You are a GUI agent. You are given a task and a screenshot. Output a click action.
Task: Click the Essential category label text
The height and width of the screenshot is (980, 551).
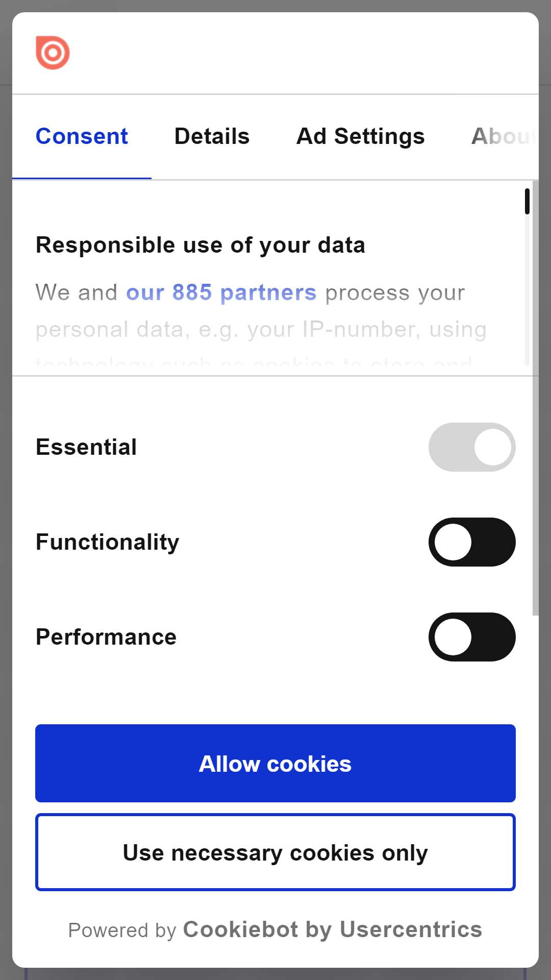point(86,447)
